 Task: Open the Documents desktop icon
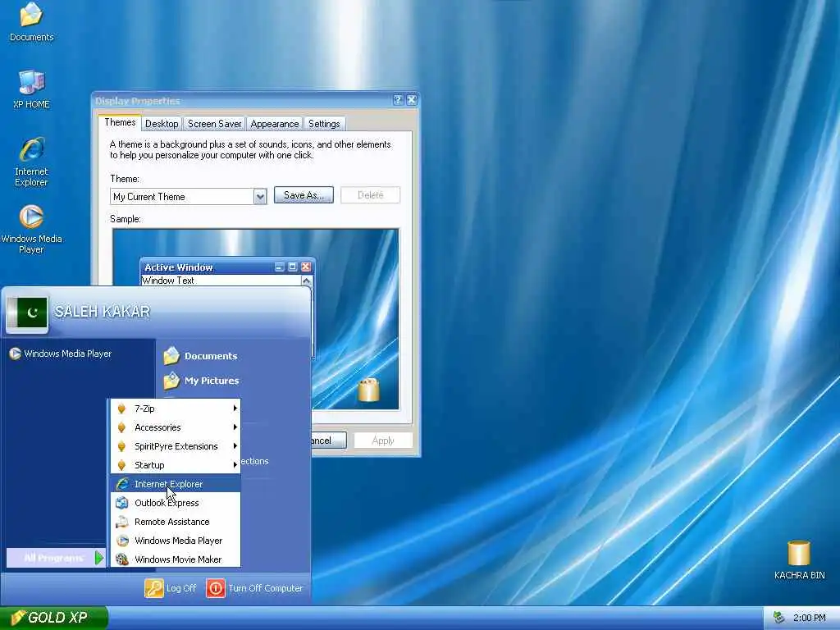pyautogui.click(x=32, y=21)
